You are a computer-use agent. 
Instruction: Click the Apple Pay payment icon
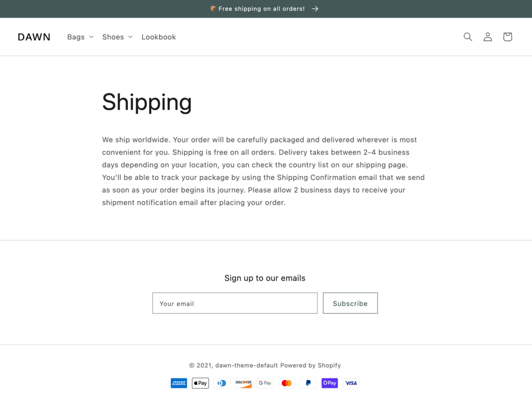200,383
